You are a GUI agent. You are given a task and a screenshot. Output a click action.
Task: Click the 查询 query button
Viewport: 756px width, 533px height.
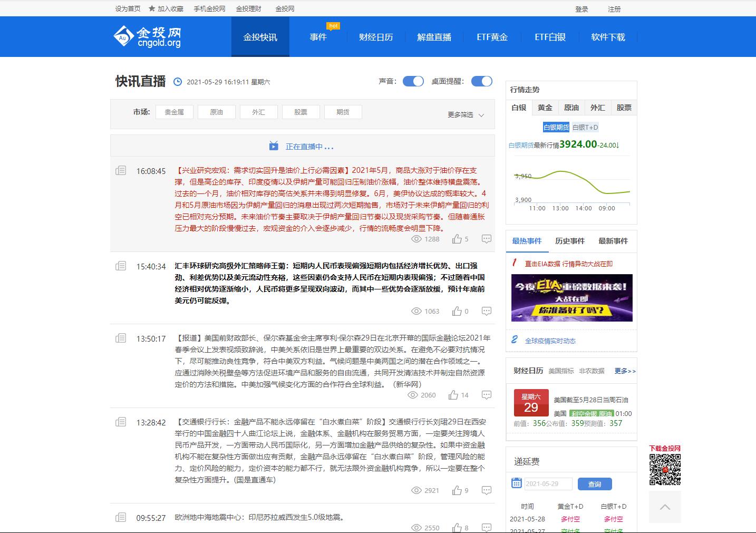(595, 483)
